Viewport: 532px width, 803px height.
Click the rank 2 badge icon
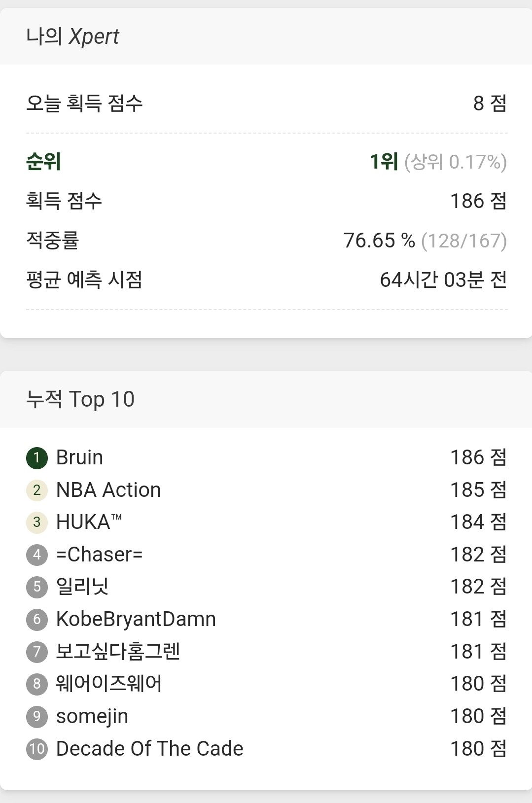pos(36,490)
